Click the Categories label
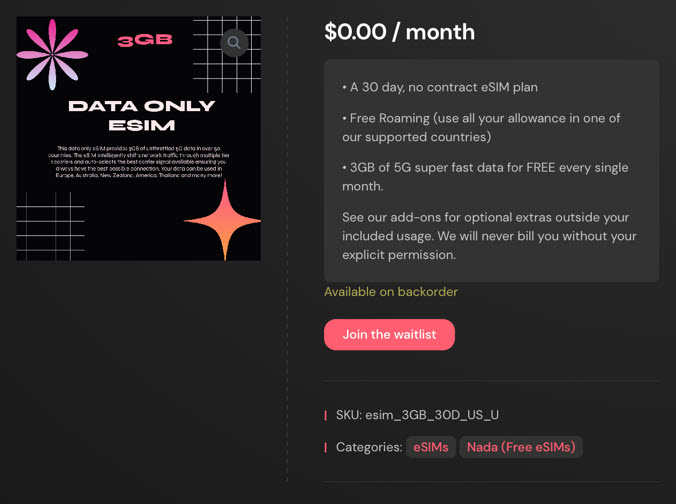This screenshot has height=504, width=676. click(x=369, y=447)
